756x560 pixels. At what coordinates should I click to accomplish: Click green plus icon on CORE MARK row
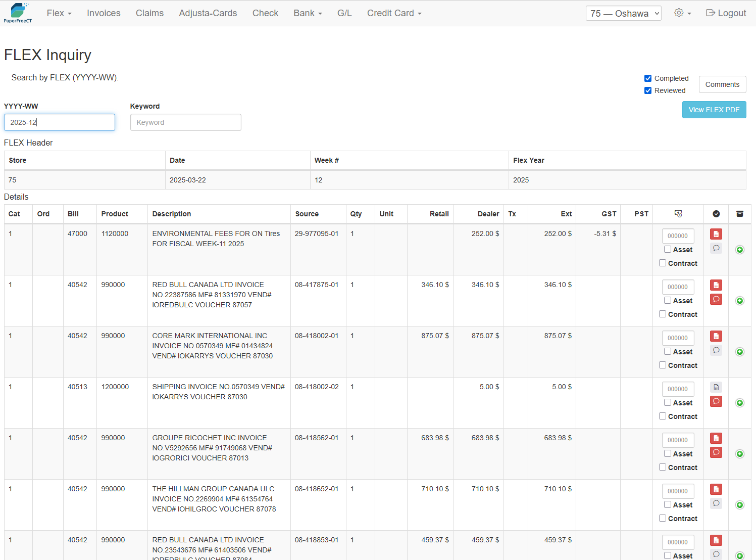[739, 352]
